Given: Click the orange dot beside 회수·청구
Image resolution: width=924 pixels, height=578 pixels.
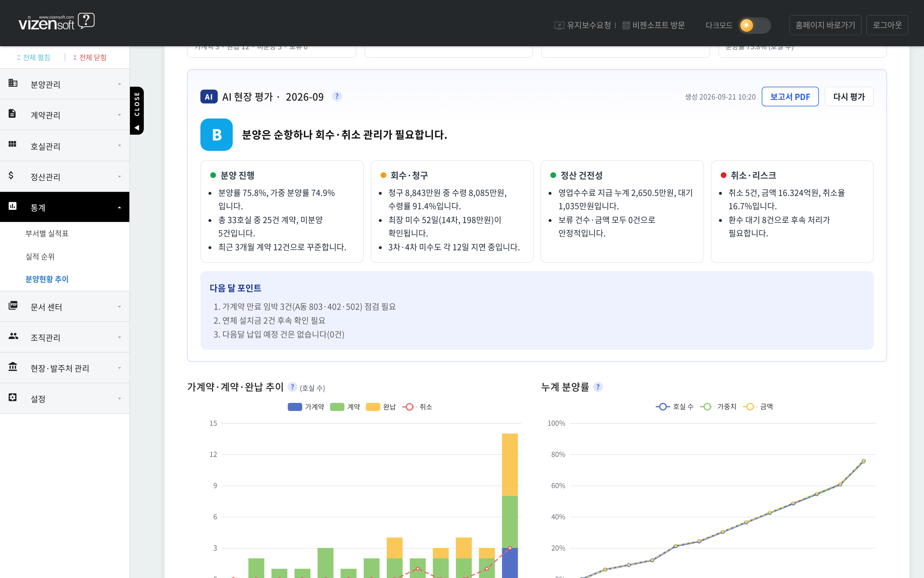Looking at the screenshot, I should [x=383, y=175].
